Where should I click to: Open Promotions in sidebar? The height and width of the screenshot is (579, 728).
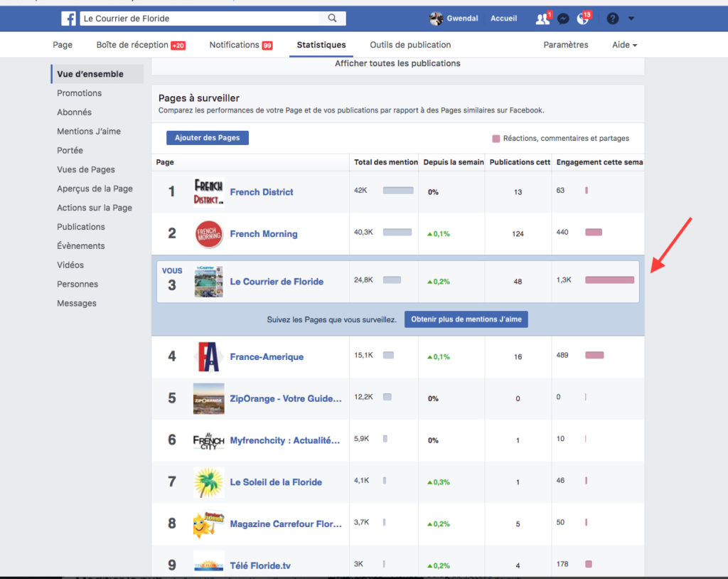[80, 93]
